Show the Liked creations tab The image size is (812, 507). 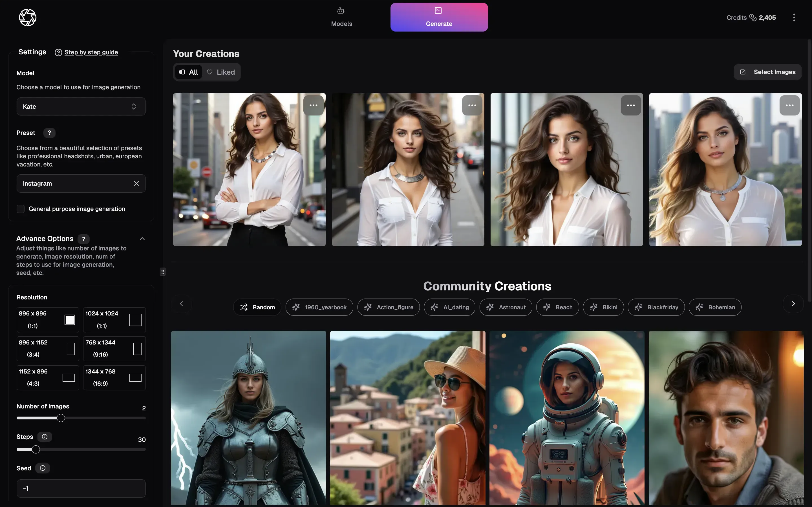[x=221, y=72]
